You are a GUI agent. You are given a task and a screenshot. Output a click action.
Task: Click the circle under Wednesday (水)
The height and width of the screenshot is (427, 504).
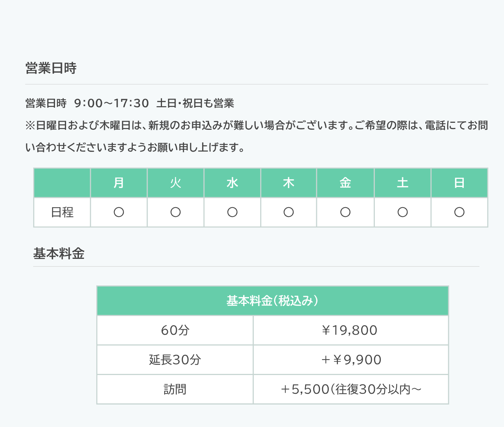coord(232,212)
